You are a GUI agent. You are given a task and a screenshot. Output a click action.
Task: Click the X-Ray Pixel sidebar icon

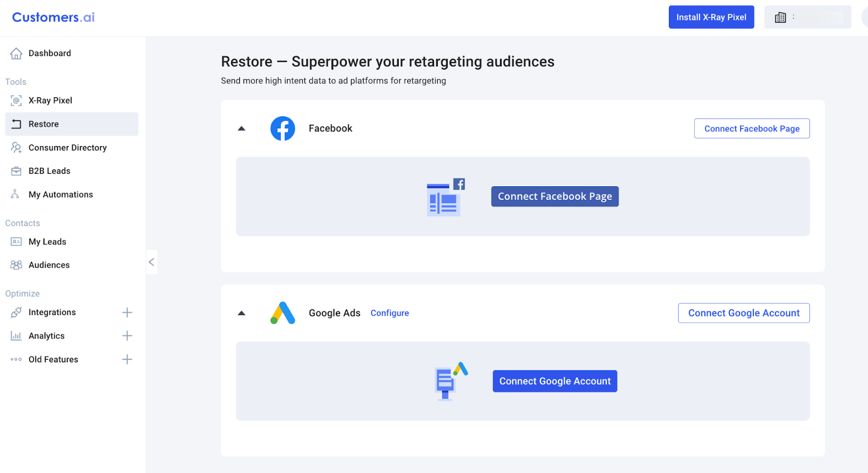(x=16, y=100)
